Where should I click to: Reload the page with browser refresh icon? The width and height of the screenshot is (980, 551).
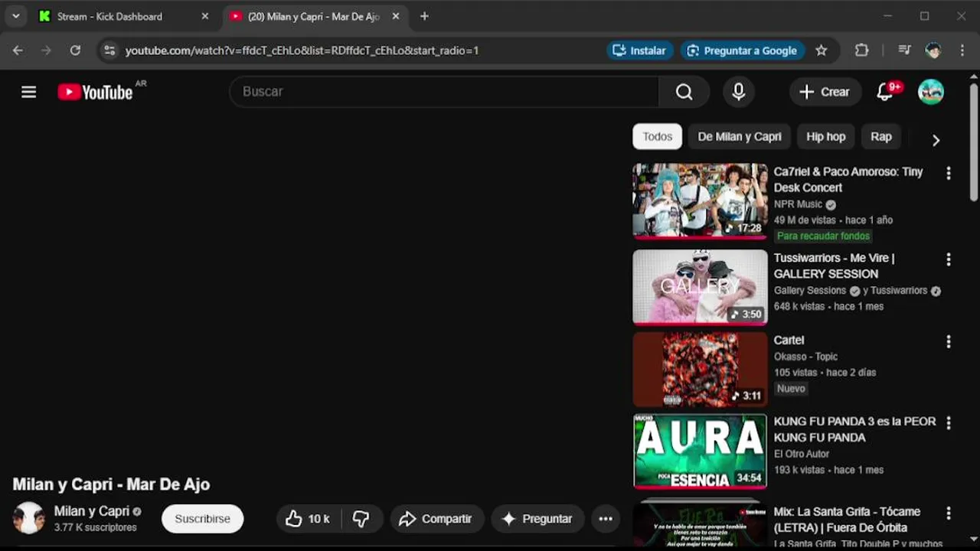75,51
